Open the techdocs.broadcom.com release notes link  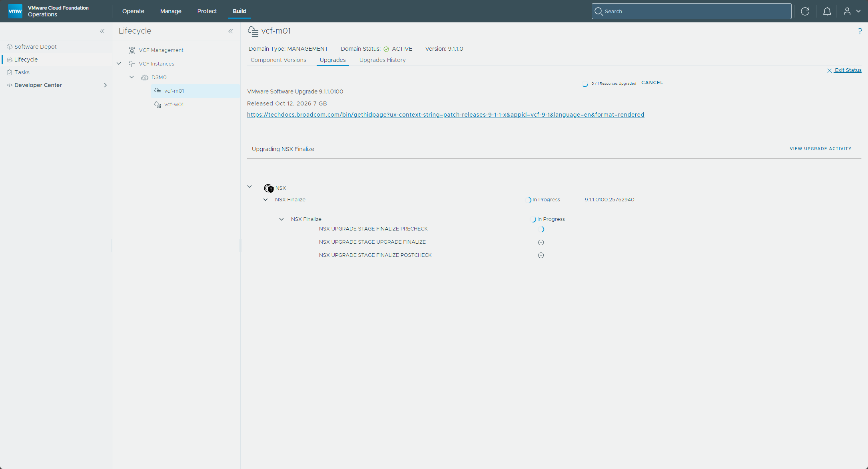click(445, 115)
